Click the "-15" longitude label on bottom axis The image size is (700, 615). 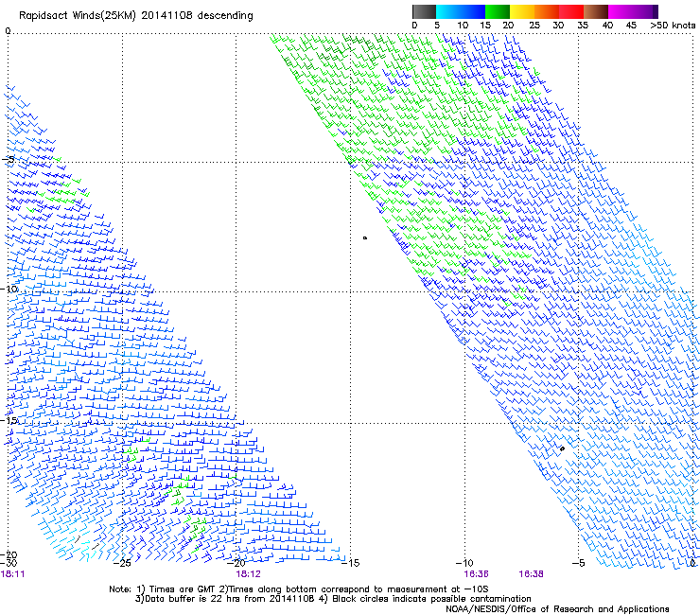click(x=350, y=563)
